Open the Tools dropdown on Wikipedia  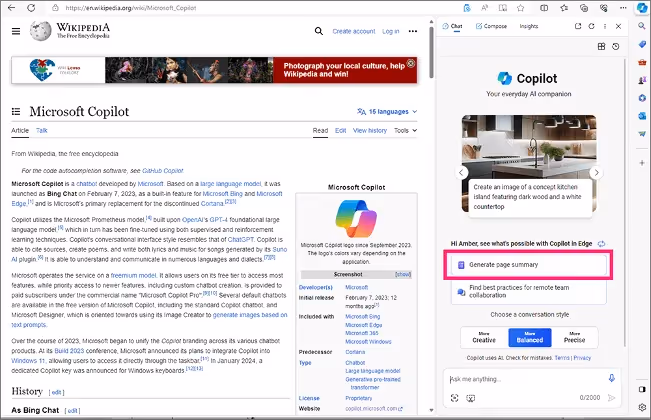point(405,130)
